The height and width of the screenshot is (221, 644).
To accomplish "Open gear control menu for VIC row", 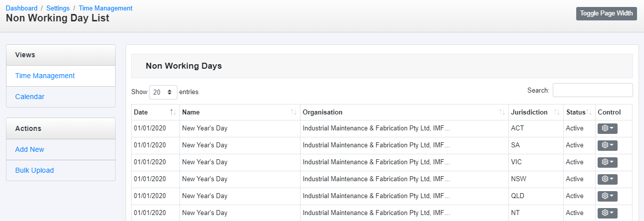I will pos(607,162).
